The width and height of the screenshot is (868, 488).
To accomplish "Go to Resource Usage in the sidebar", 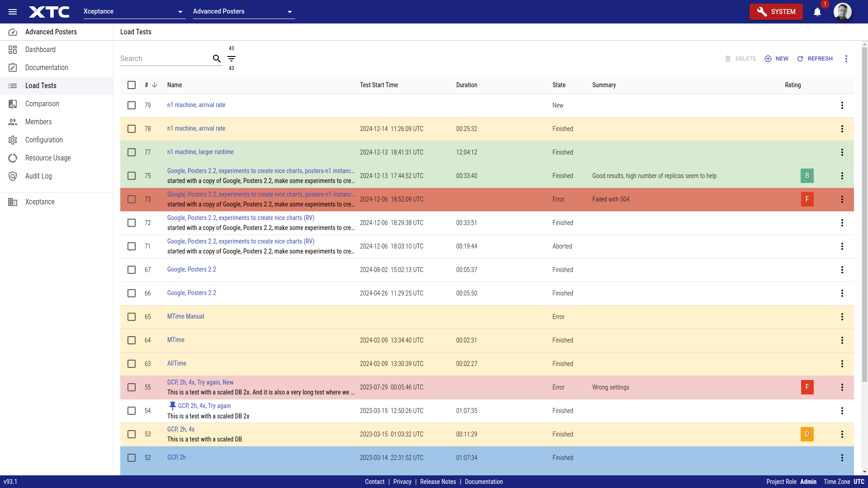I will click(x=48, y=158).
